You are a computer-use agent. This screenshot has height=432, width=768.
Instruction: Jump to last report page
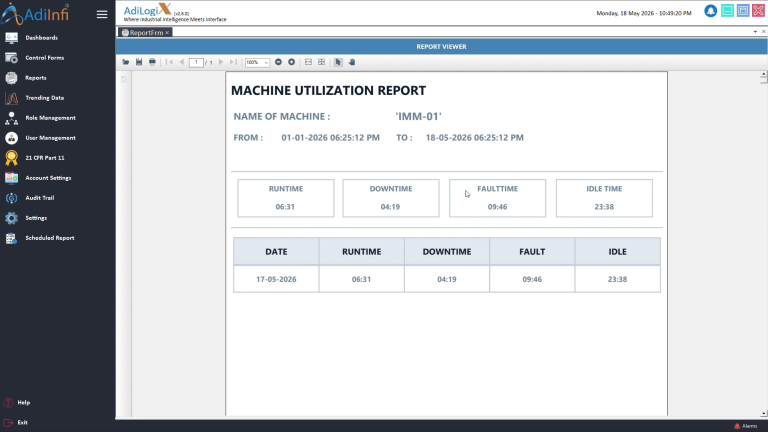pos(234,62)
